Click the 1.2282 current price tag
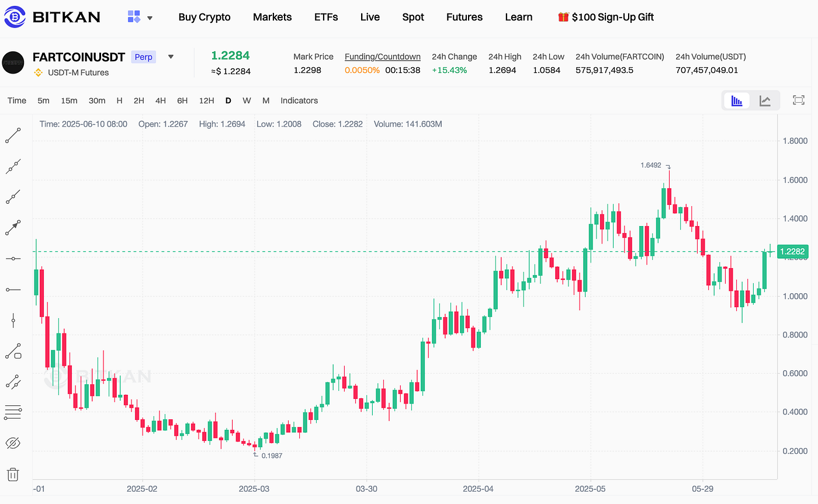The height and width of the screenshot is (504, 818). 793,252
